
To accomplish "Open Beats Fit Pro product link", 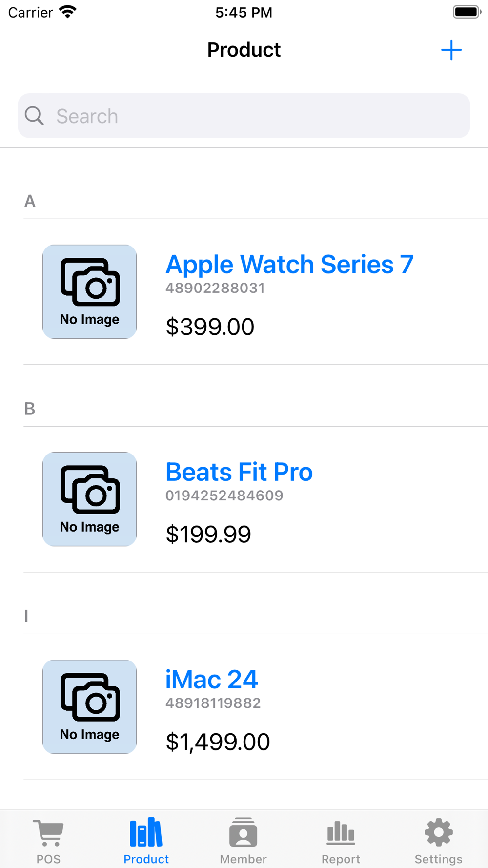I will click(239, 472).
